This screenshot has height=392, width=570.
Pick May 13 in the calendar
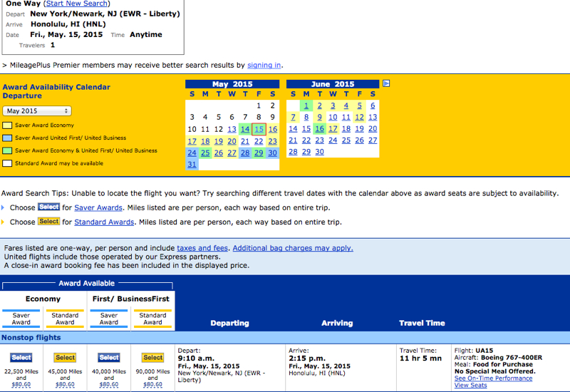(232, 129)
